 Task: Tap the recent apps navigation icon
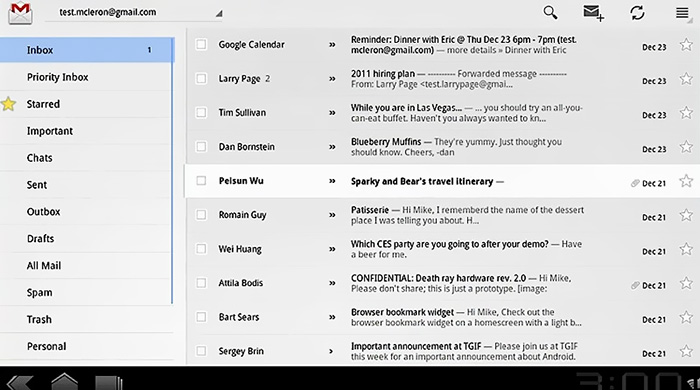(x=108, y=382)
